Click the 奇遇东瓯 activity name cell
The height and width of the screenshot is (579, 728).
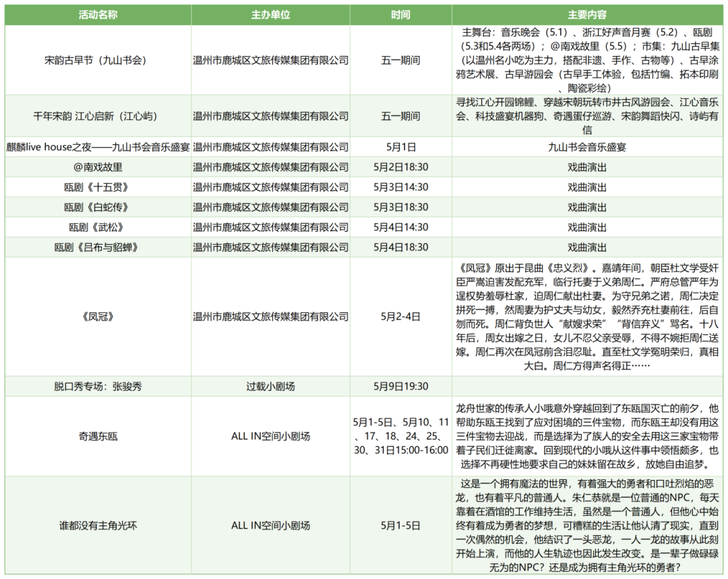[x=98, y=436]
